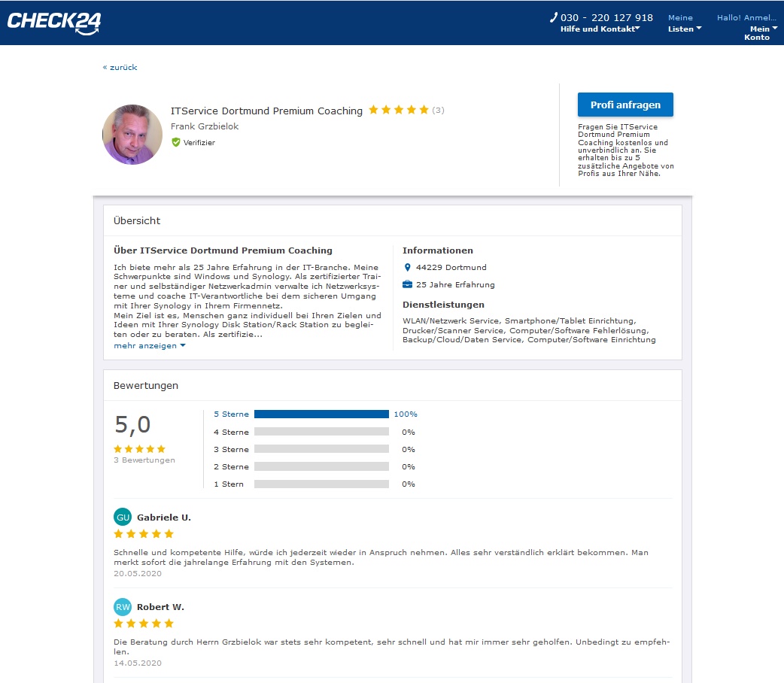Click the « zurück link

tap(120, 67)
